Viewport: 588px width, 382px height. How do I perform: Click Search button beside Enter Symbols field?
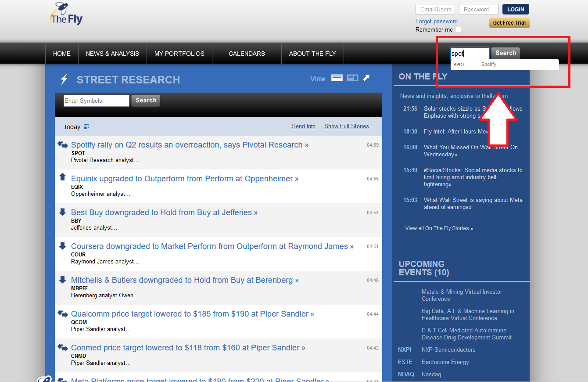[x=146, y=101]
